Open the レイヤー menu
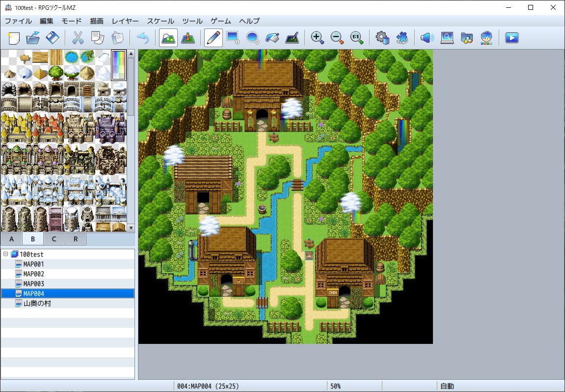This screenshot has height=392, width=565. pyautogui.click(x=125, y=21)
